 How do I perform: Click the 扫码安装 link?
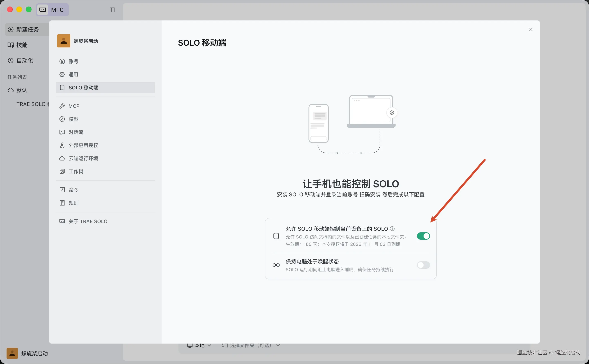pyautogui.click(x=370, y=194)
